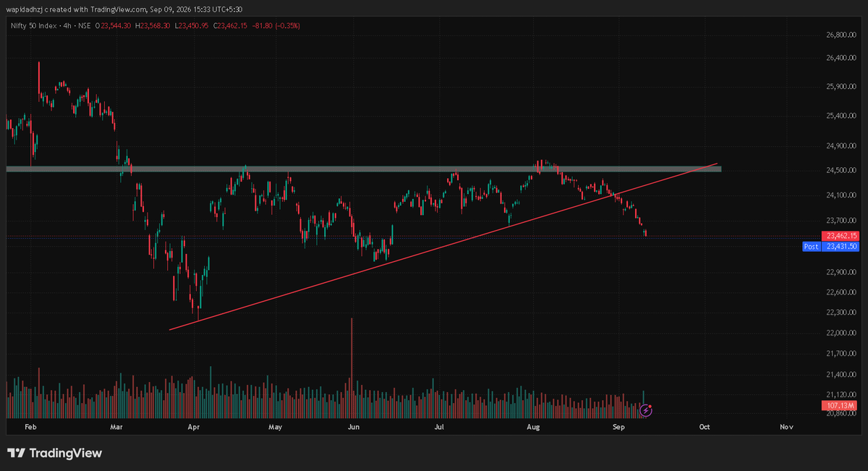Click the Jun label on time axis
Viewport: 868px width, 471px height.
pyautogui.click(x=354, y=427)
